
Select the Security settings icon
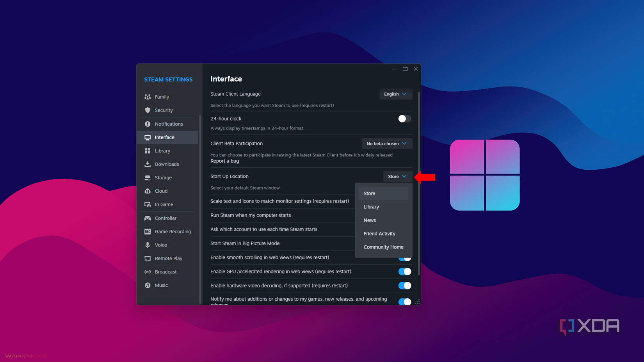tap(148, 110)
